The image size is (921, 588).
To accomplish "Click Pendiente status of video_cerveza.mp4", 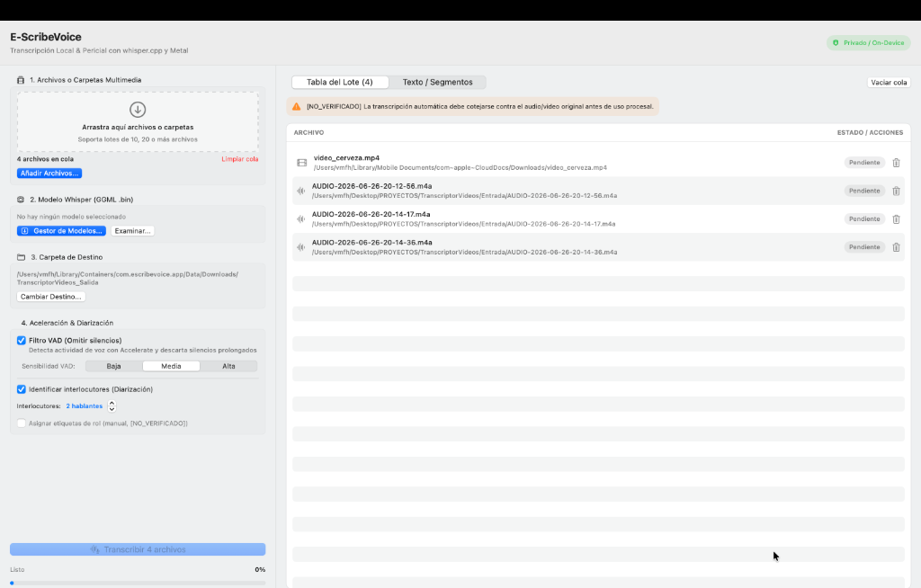I will [x=864, y=163].
